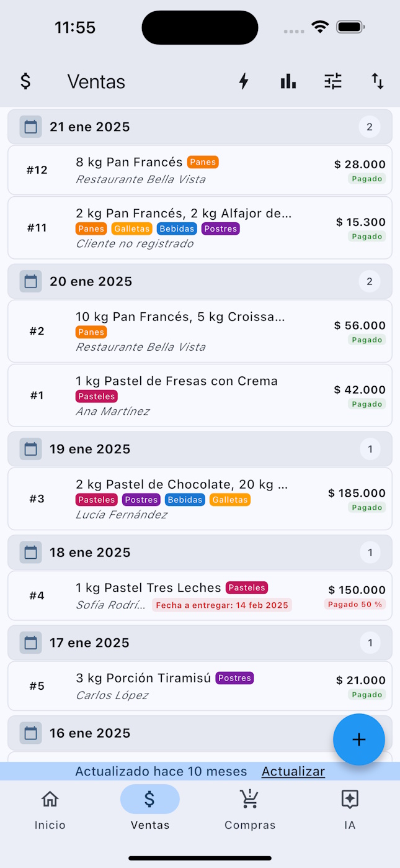Switch to the Inicio tab
400x868 pixels.
[50, 810]
